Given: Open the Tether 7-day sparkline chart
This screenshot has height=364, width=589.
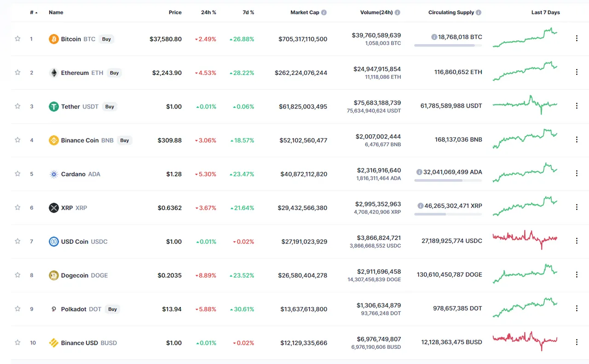Looking at the screenshot, I should pyautogui.click(x=525, y=104).
